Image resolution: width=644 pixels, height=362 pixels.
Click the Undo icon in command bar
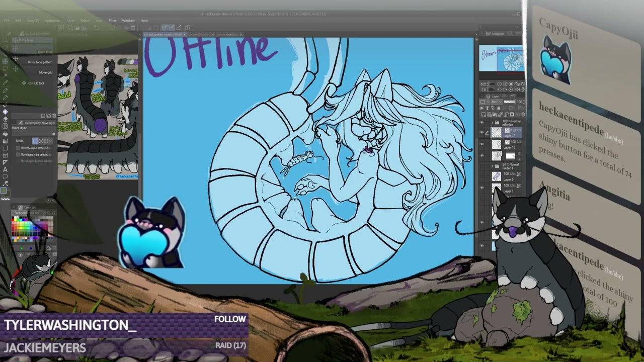pyautogui.click(x=96, y=28)
